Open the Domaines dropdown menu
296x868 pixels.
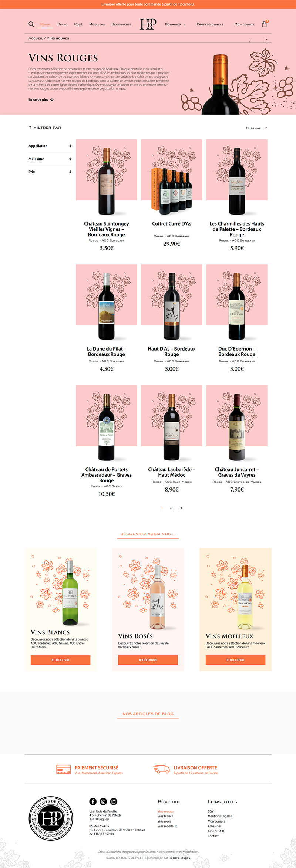coord(175,24)
